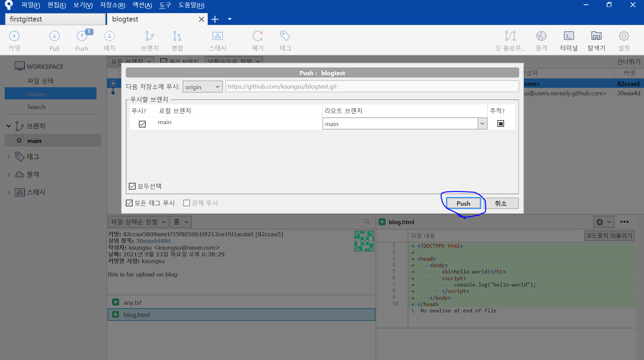Switch to the firstgittest tab
The image size is (644, 360).
click(55, 19)
